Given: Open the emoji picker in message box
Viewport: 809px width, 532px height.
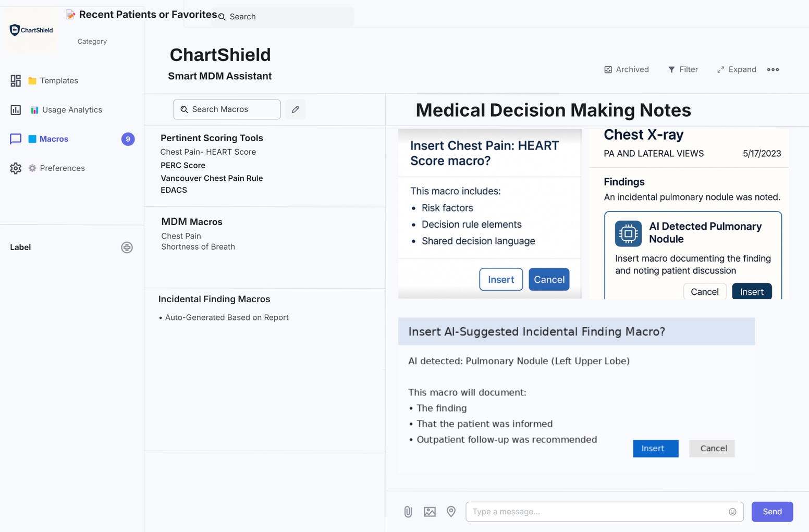Looking at the screenshot, I should click(x=732, y=512).
